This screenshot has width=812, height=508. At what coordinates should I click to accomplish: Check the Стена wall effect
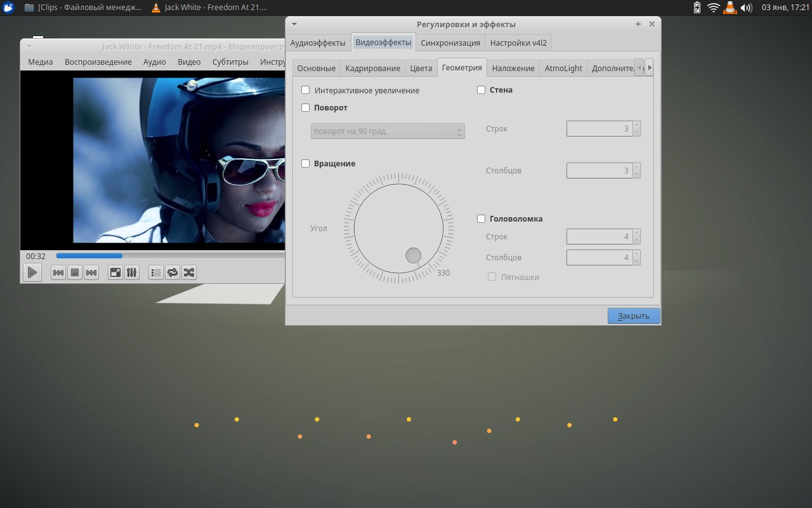[x=481, y=90]
